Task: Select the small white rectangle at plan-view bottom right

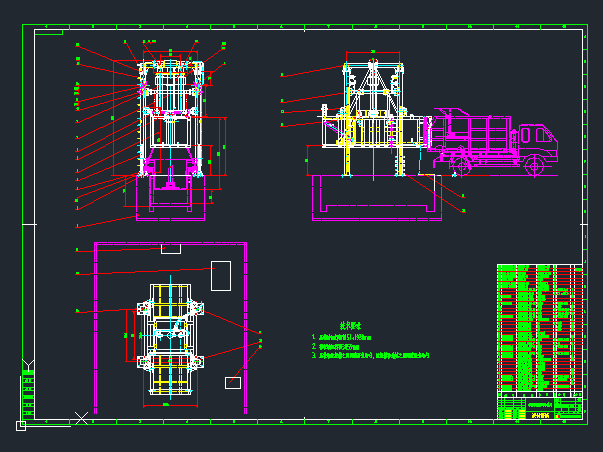Action: 233,383
